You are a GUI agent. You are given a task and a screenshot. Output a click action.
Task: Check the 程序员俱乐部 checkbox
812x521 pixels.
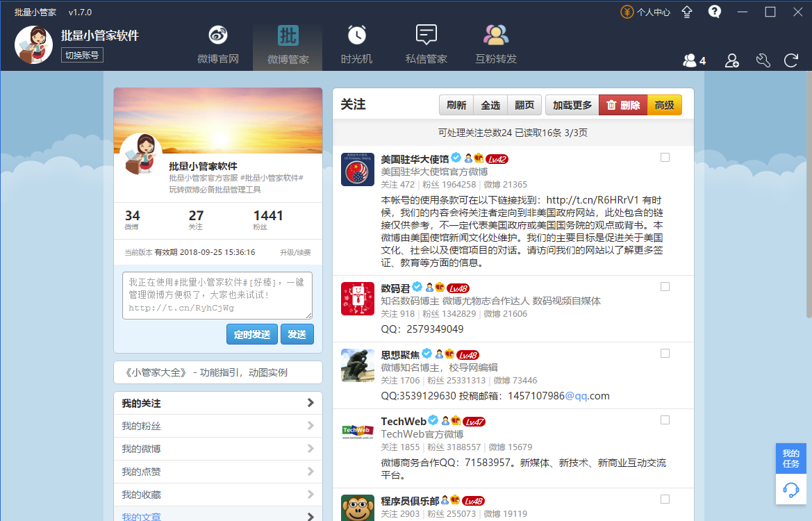[665, 499]
